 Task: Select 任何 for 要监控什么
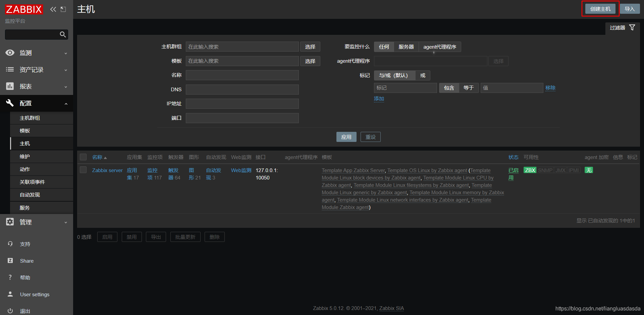click(384, 47)
